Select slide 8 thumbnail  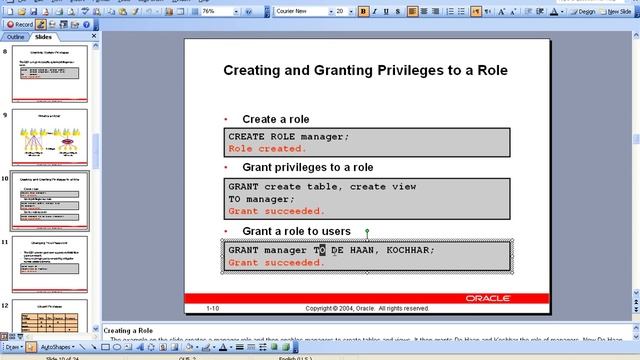pos(49,73)
